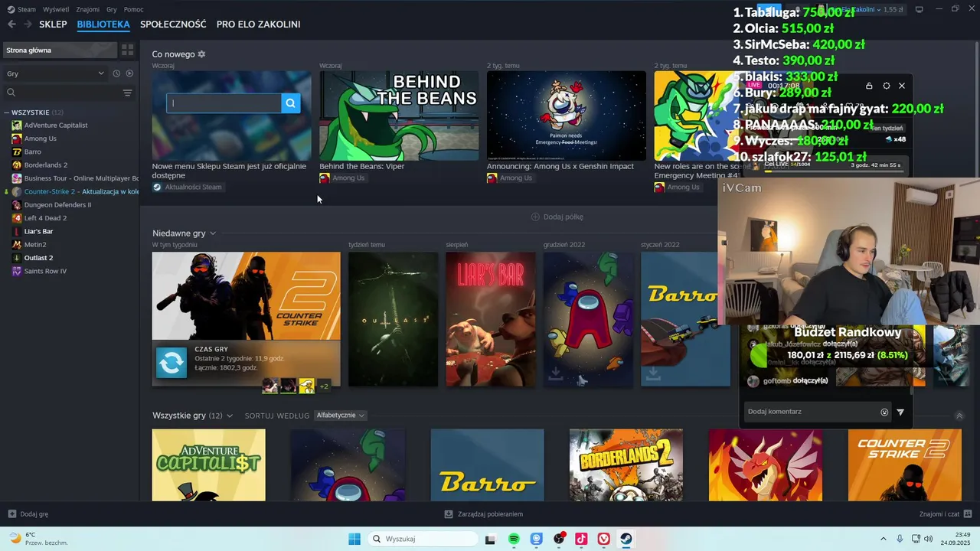Open the Wyświetl menu
Viewport: 980px width, 551px height.
[56, 9]
